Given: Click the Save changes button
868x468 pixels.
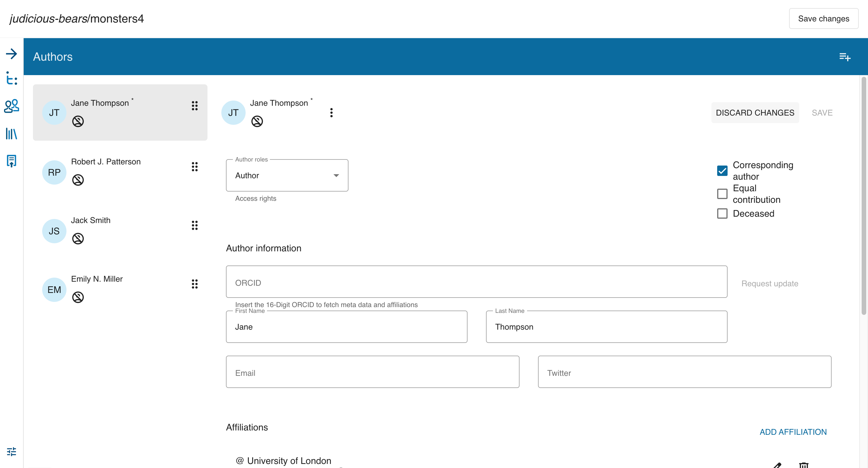Looking at the screenshot, I should click(824, 18).
